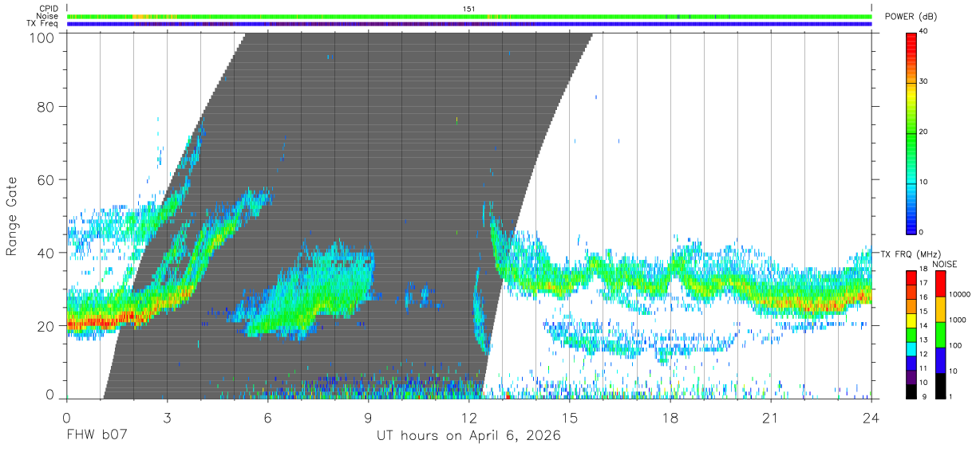Click the CPID value 151

(469, 9)
